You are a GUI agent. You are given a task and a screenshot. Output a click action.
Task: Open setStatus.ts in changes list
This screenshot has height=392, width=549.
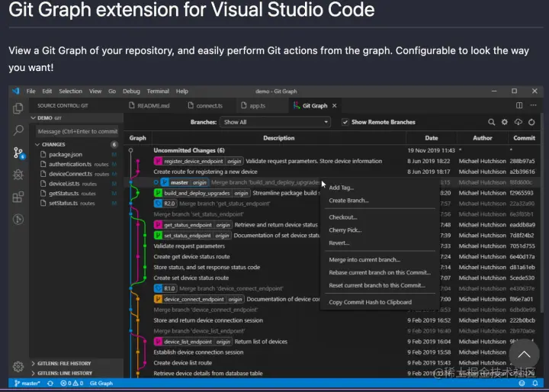(76, 203)
